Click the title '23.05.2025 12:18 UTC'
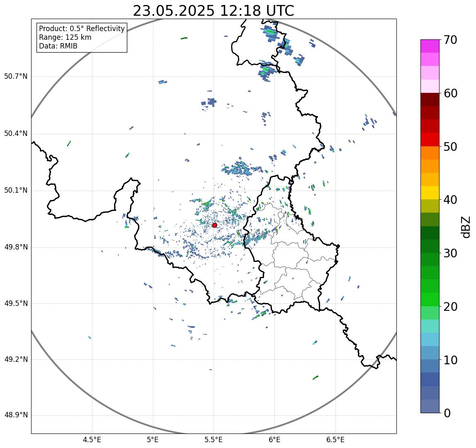The width and height of the screenshot is (476, 448). (x=214, y=11)
